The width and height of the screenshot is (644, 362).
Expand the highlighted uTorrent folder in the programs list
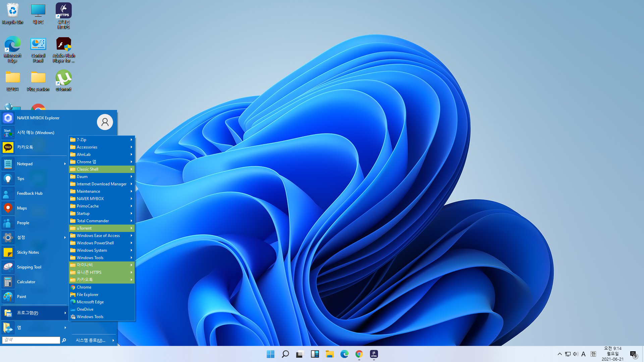(x=102, y=228)
